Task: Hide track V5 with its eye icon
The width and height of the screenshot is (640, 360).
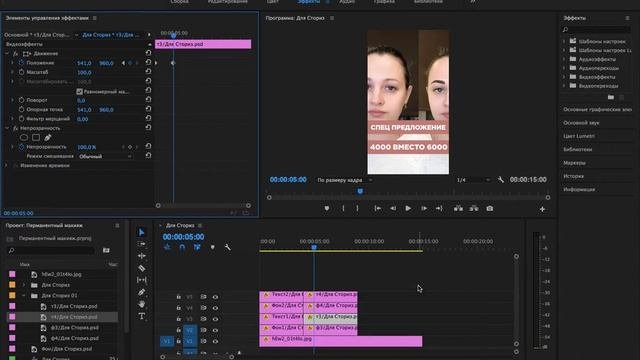Action: 215,297
